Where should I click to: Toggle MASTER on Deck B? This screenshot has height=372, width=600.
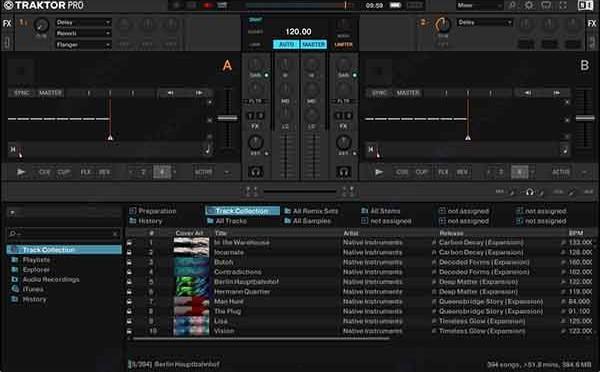(408, 93)
